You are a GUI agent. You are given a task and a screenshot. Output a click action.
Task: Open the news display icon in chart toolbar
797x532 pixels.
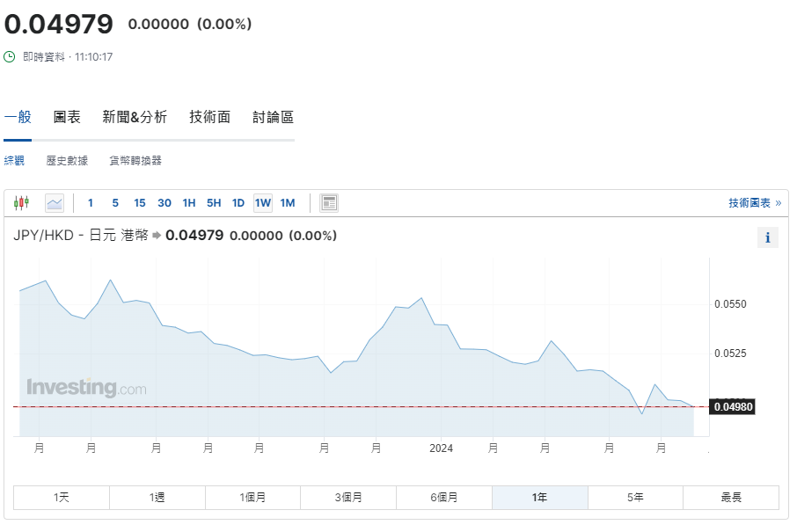(329, 203)
